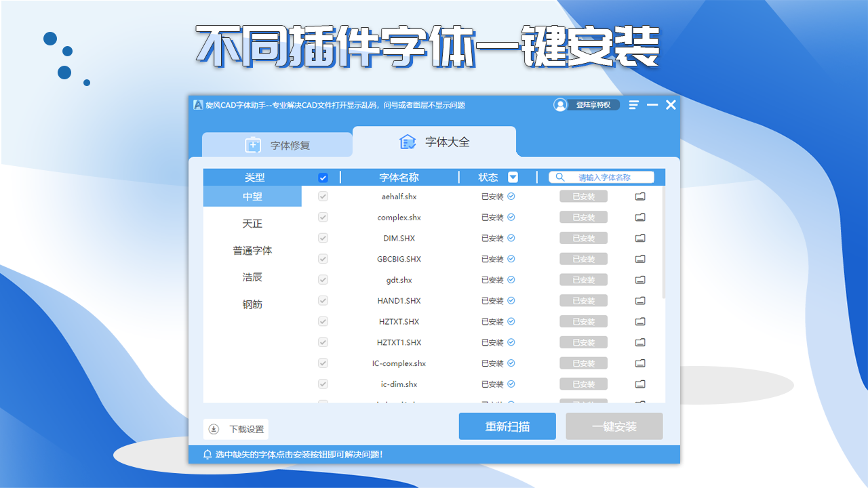Toggle checkbox for DIM.SHX
The height and width of the screenshot is (488, 868).
[323, 239]
